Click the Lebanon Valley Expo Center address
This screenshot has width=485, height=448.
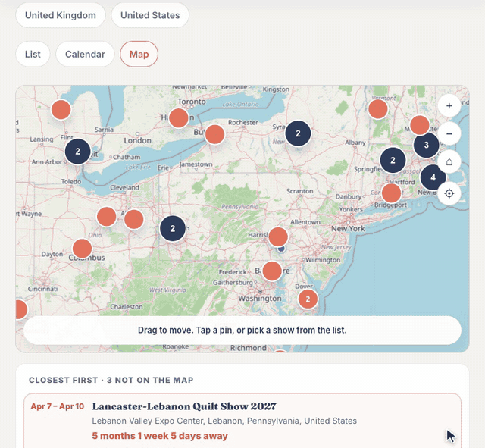[x=224, y=421]
